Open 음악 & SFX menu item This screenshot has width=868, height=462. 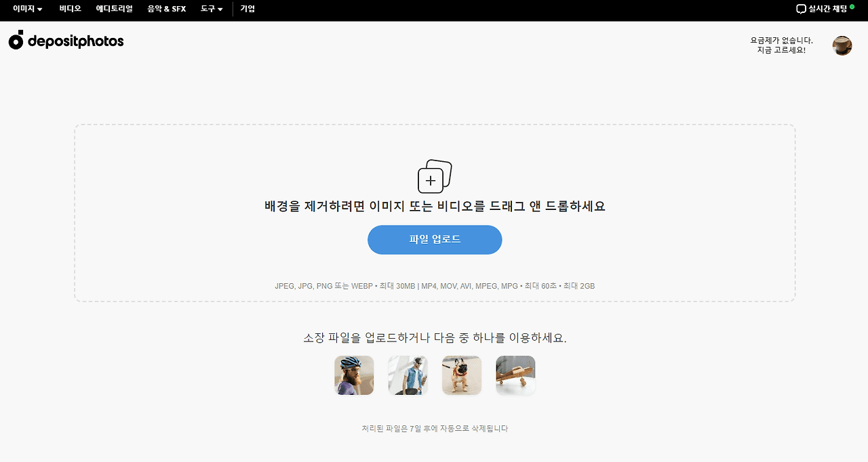[167, 9]
